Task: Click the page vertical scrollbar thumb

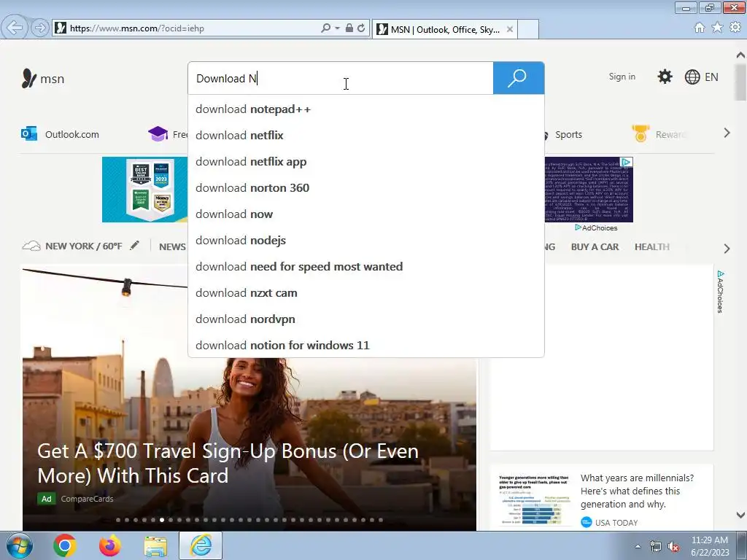Action: [x=740, y=82]
